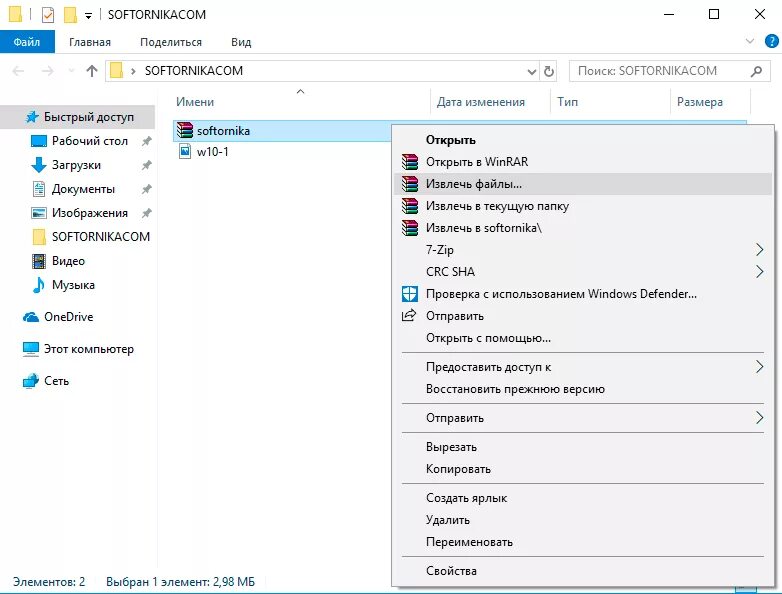Click the Help question mark icon
Viewport: 782px width, 594px height.
click(772, 41)
